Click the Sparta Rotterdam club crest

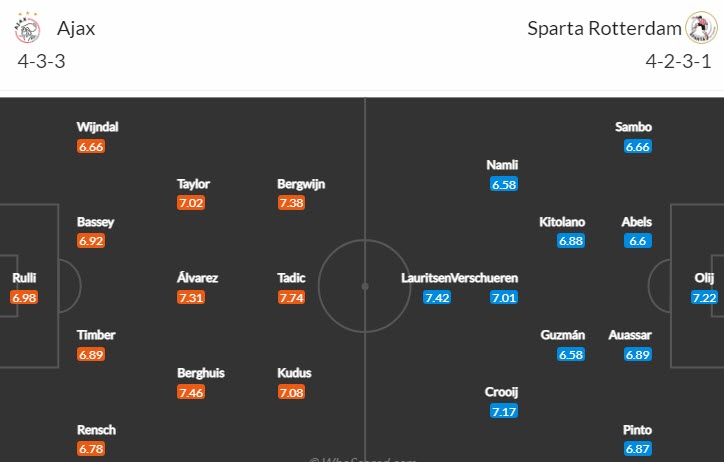700,28
